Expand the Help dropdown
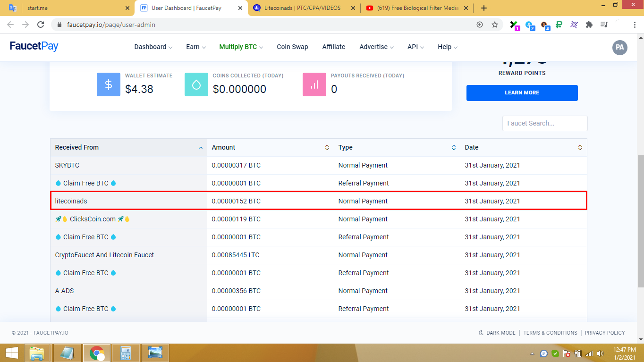 click(448, 47)
